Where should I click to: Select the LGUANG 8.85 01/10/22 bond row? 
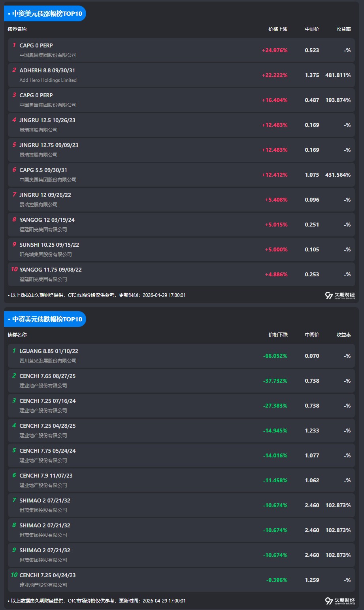(49, 351)
